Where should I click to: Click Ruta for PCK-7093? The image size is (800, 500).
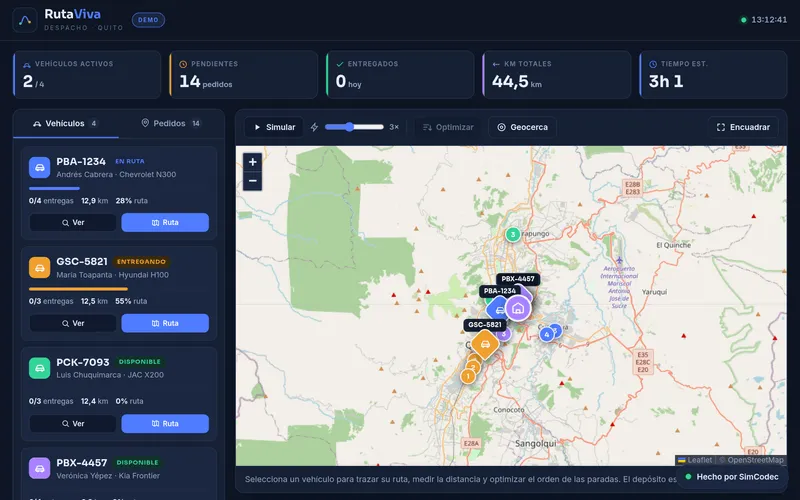[165, 423]
